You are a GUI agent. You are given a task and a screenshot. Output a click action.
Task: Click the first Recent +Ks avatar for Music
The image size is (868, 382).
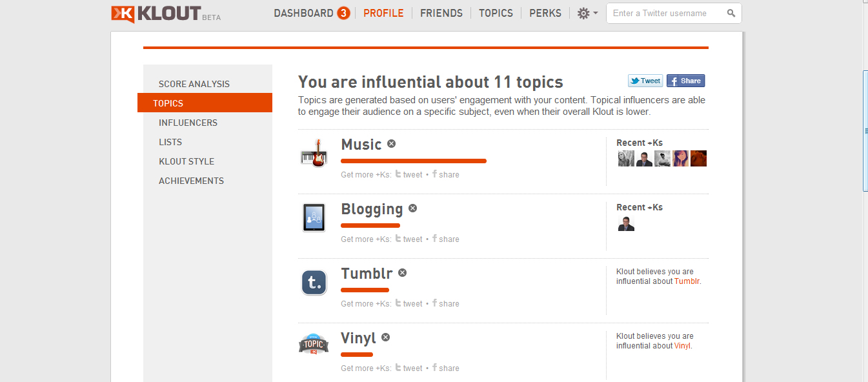pyautogui.click(x=626, y=159)
